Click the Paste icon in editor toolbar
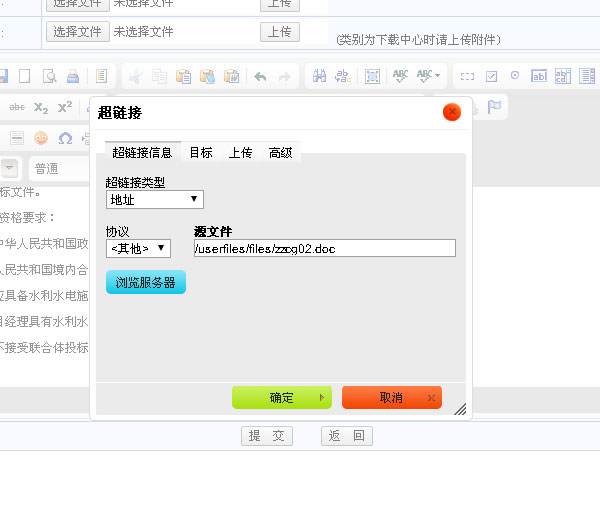 [x=183, y=76]
